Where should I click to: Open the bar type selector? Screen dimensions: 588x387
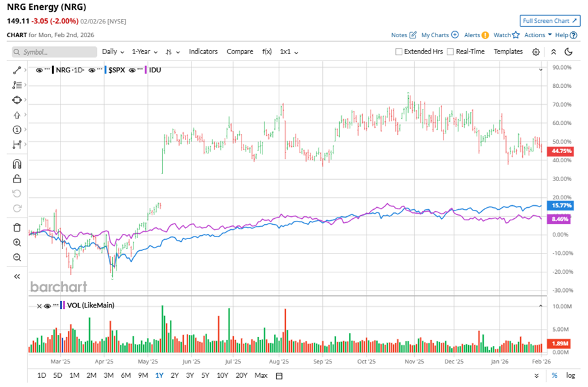click(173, 52)
